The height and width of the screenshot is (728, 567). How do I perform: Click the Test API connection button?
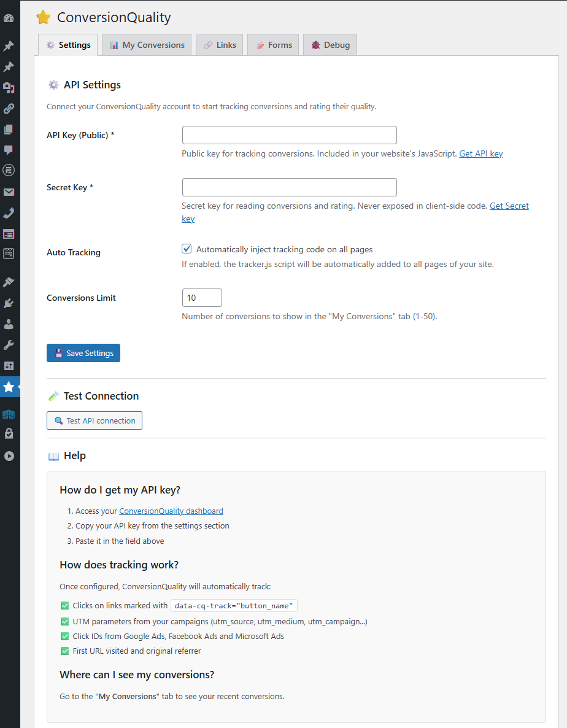[94, 420]
